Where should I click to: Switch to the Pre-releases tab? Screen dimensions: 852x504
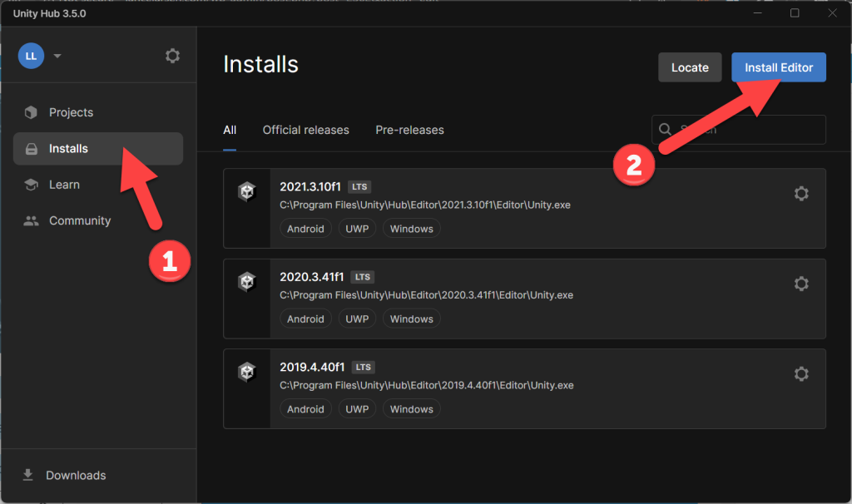tap(409, 131)
